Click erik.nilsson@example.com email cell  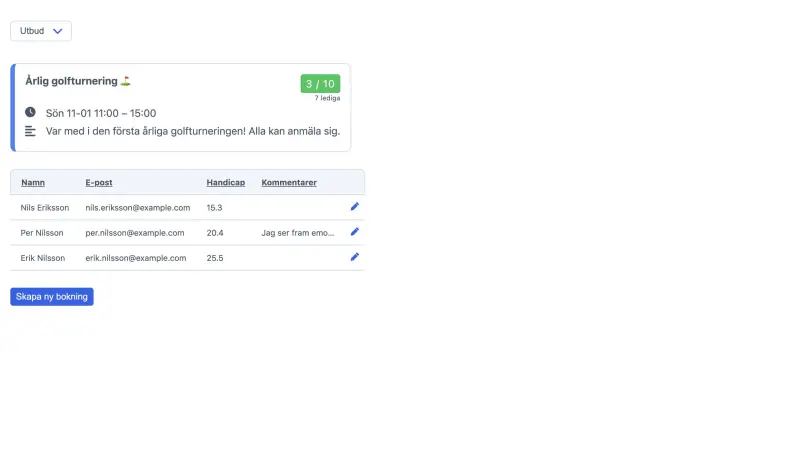pos(136,258)
